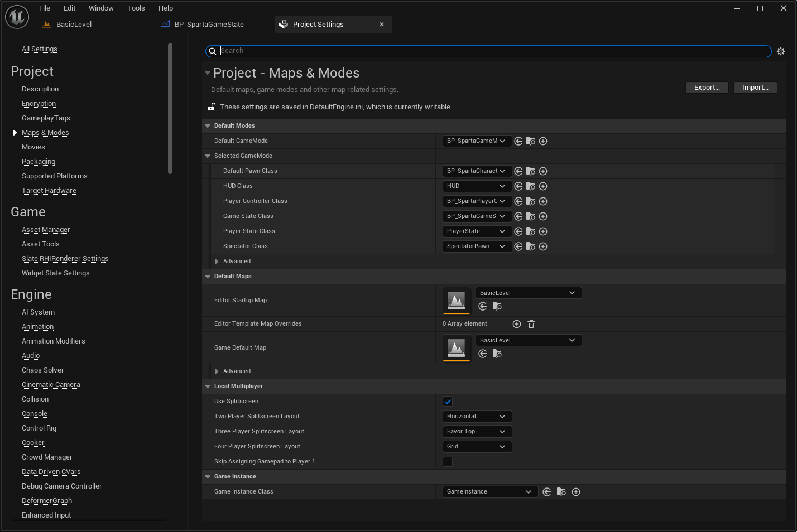Collapse the Local Multiplayer section

[208, 386]
